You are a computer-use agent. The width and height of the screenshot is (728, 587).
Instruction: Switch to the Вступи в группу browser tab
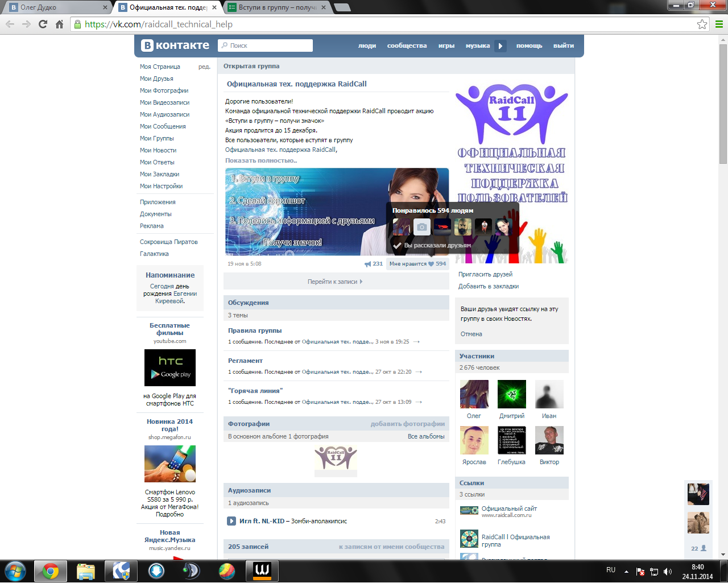point(277,7)
